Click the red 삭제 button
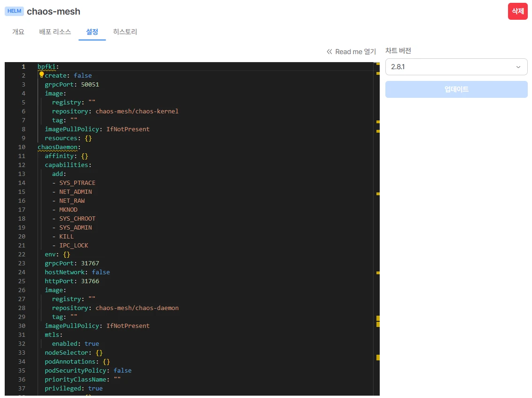Screen dimensions: 532x398 (518, 11)
